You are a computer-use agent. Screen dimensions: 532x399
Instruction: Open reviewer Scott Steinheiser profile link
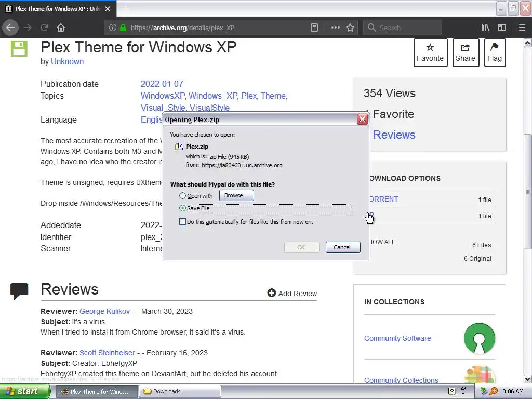coord(107,353)
